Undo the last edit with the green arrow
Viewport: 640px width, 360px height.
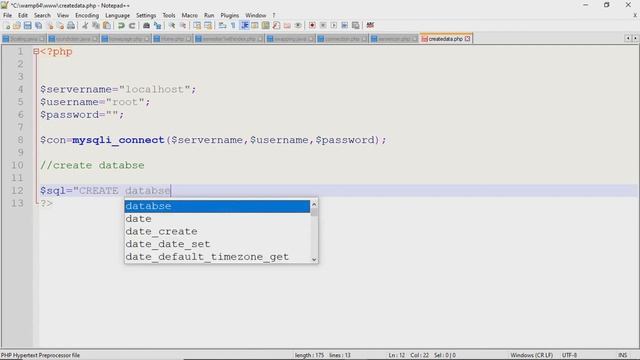click(121, 26)
